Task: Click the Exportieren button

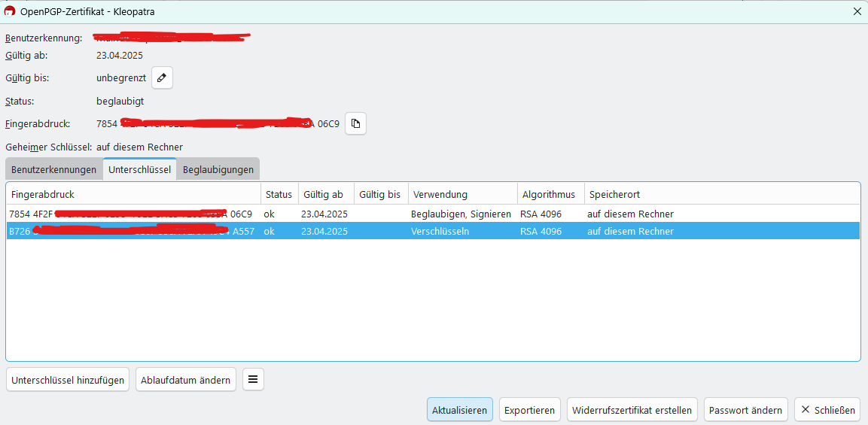Action: [530, 410]
